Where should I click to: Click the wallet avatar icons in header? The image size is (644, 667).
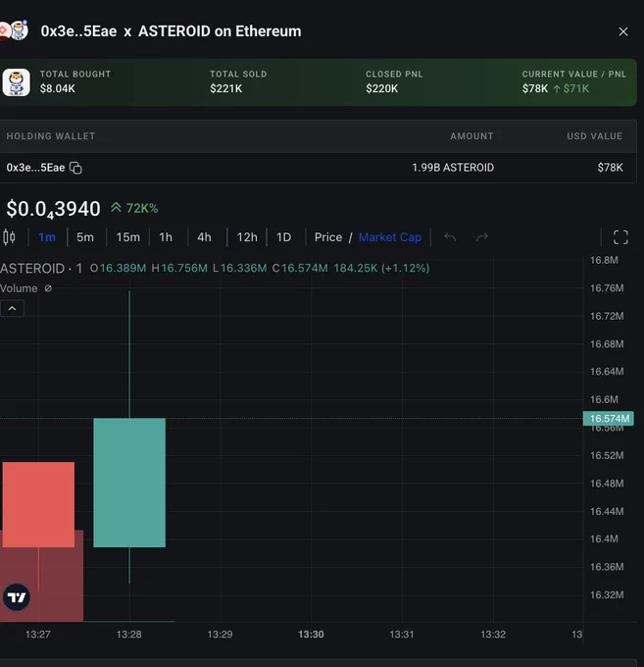(x=14, y=31)
